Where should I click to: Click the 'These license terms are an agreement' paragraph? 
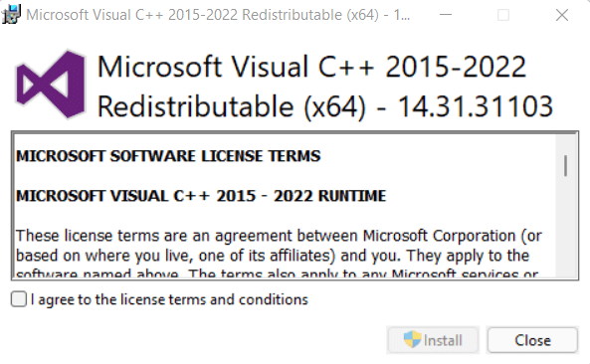(x=279, y=252)
